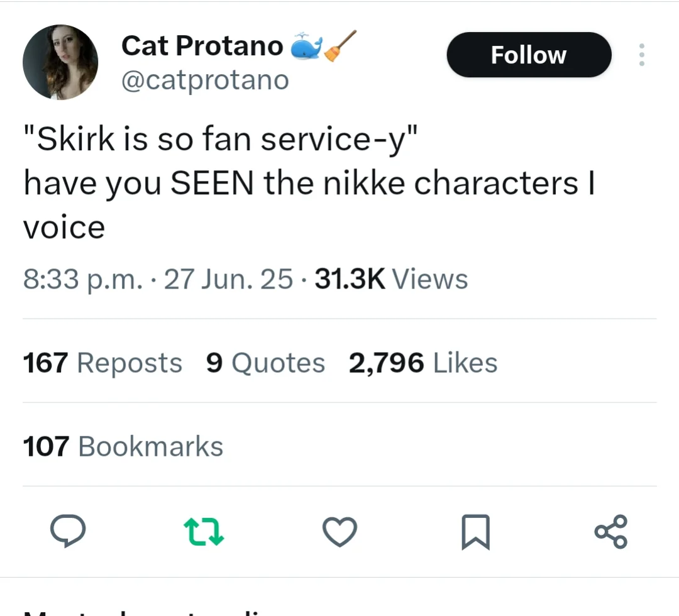Viewport: 679px width, 616px height.
Task: View the 167 Reposts list
Action: click(x=102, y=363)
